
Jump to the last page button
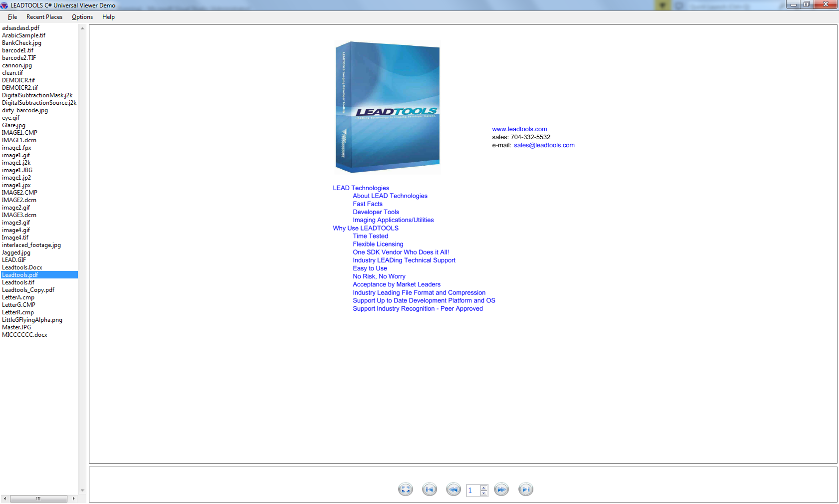pyautogui.click(x=525, y=490)
